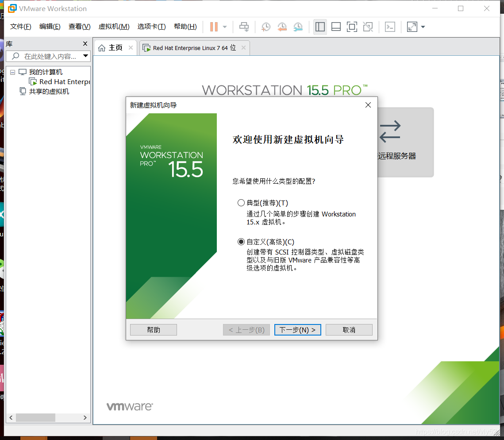Select 我的计算机 in the library tree
Viewport: 504px width, 440px height.
(x=46, y=72)
